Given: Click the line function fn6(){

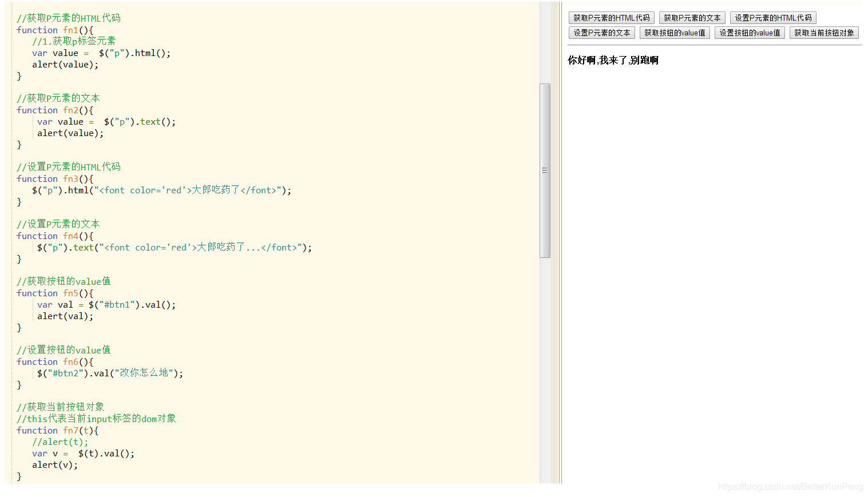Looking at the screenshot, I should (55, 361).
